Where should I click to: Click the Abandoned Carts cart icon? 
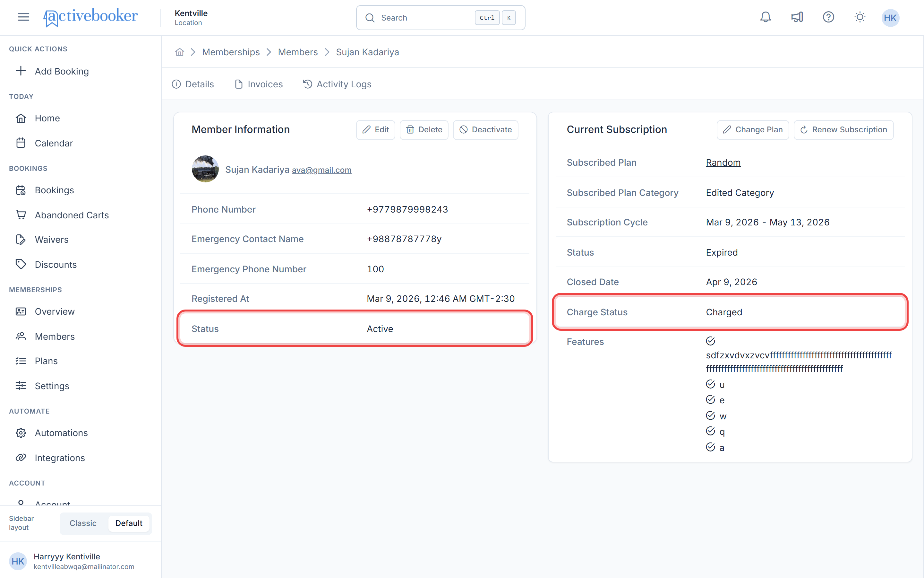[x=21, y=215]
